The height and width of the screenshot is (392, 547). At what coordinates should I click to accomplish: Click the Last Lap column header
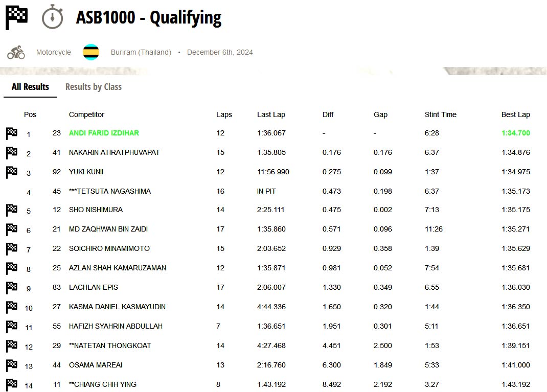271,114
